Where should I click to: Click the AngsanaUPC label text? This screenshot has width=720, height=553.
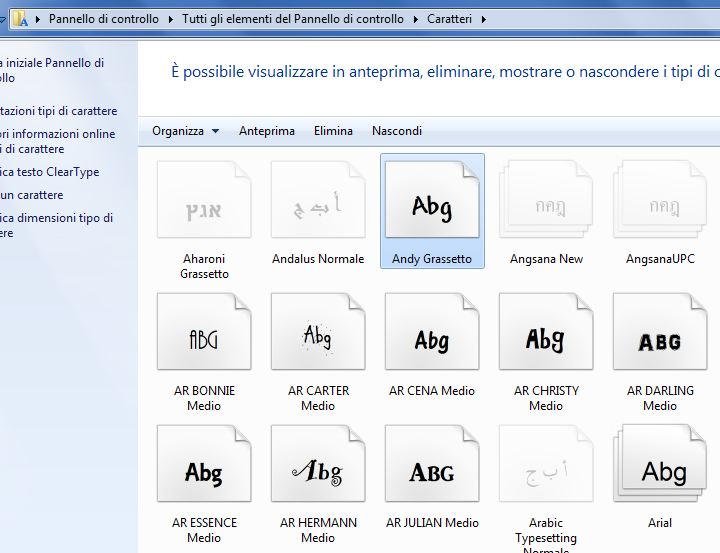(660, 259)
